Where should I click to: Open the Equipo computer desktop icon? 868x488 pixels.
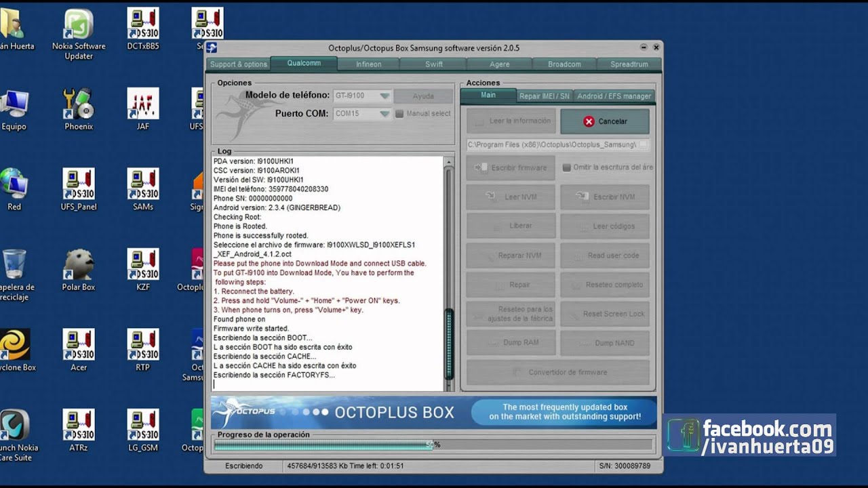coord(14,110)
